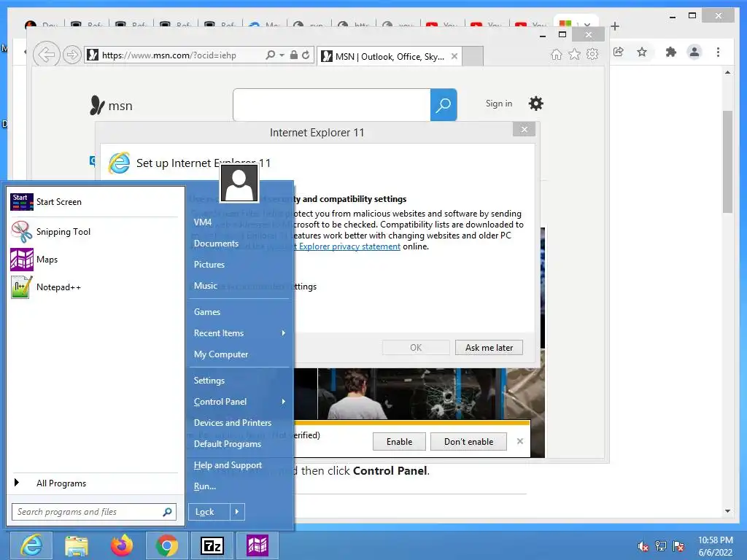This screenshot has height=560, width=747.
Task: Click Search programs and files field
Action: (94, 512)
